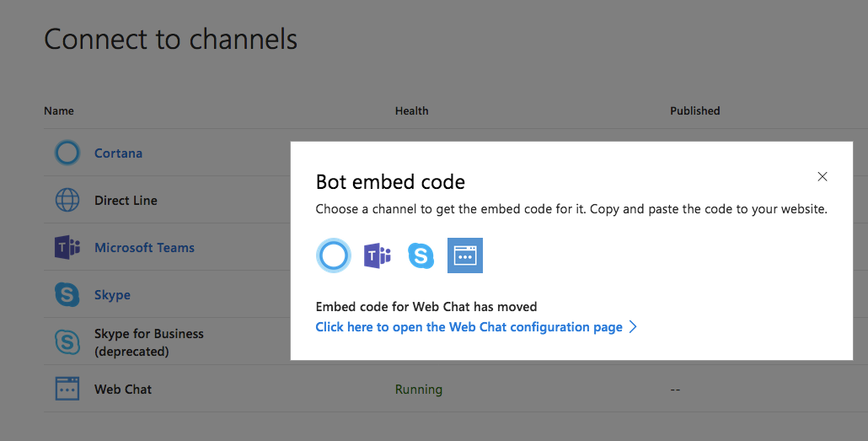Click the Microsoft Teams icon in the channels list
The image size is (868, 441).
67,247
